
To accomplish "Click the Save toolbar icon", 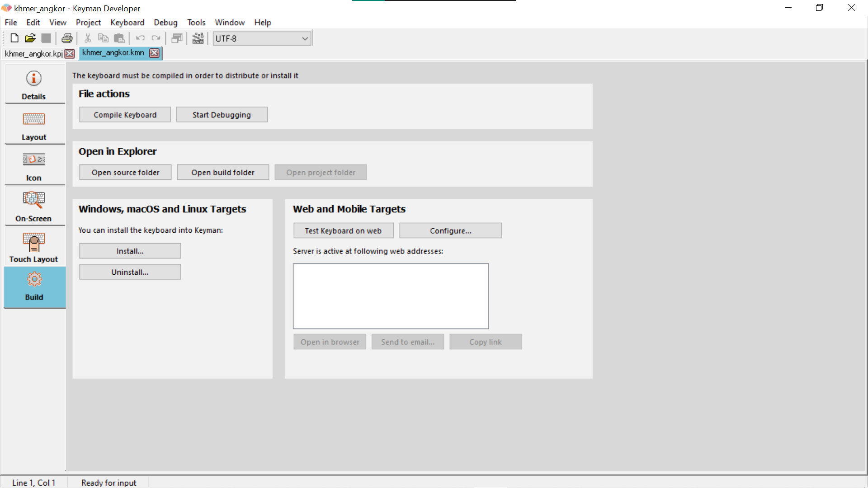I will (x=46, y=38).
